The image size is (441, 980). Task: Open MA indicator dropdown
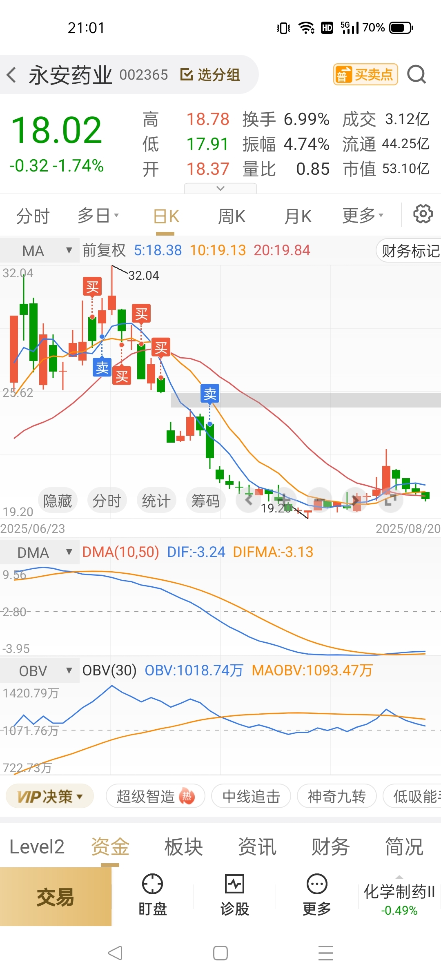click(x=40, y=250)
